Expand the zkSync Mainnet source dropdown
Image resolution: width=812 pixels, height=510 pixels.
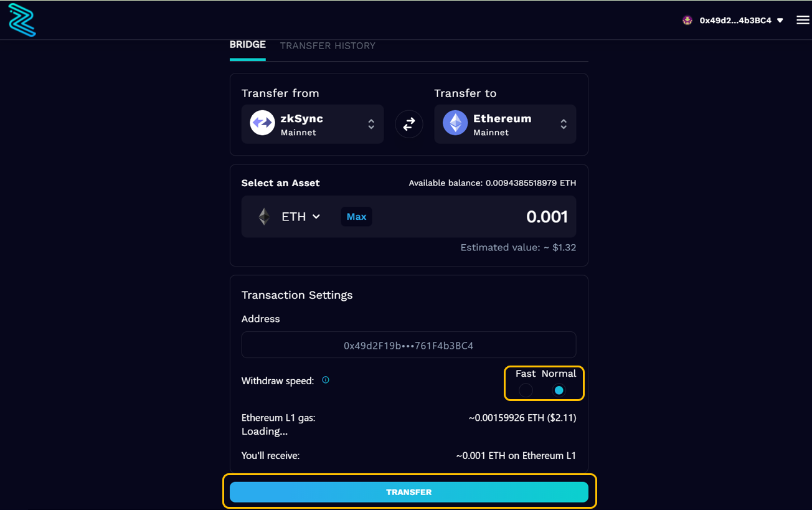pyautogui.click(x=371, y=125)
